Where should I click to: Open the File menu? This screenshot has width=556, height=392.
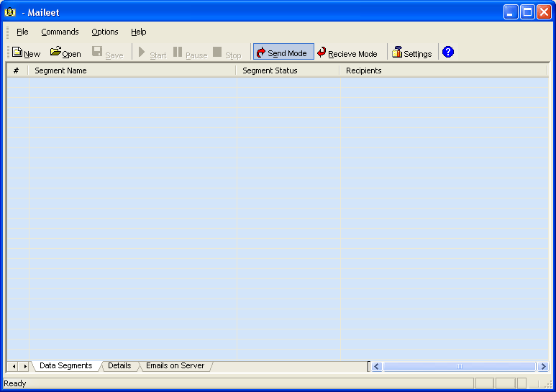coord(22,32)
